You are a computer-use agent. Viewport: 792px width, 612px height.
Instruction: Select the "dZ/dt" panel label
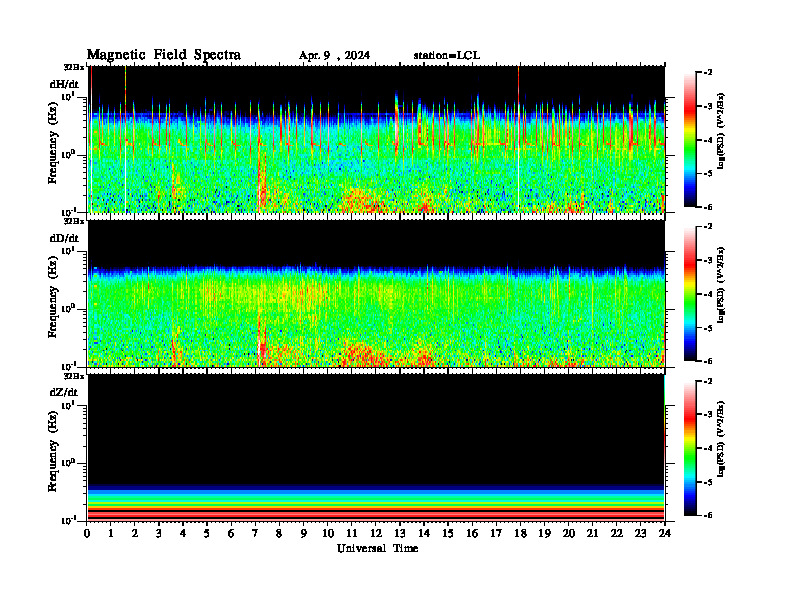[64, 392]
